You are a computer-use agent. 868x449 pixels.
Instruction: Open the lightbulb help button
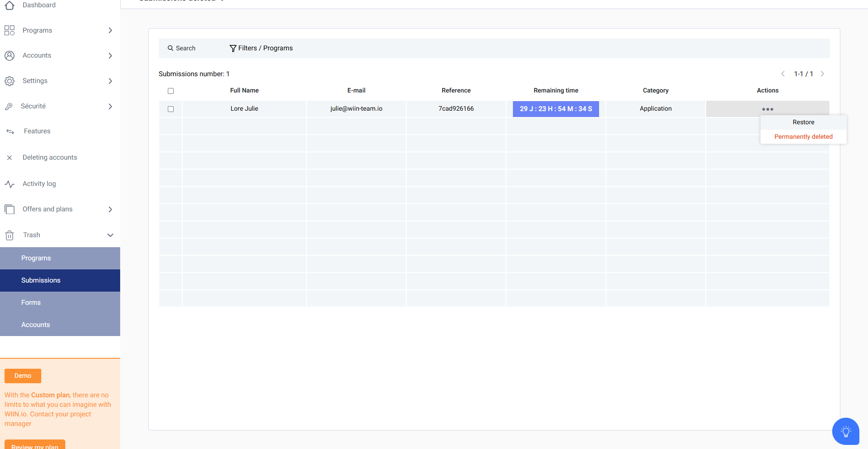(845, 431)
